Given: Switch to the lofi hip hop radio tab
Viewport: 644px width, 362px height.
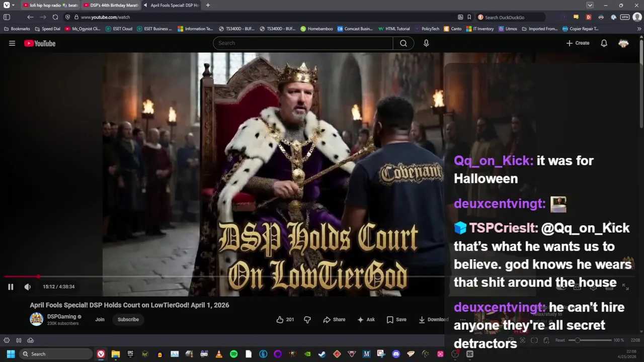Looking at the screenshot, I should point(50,5).
